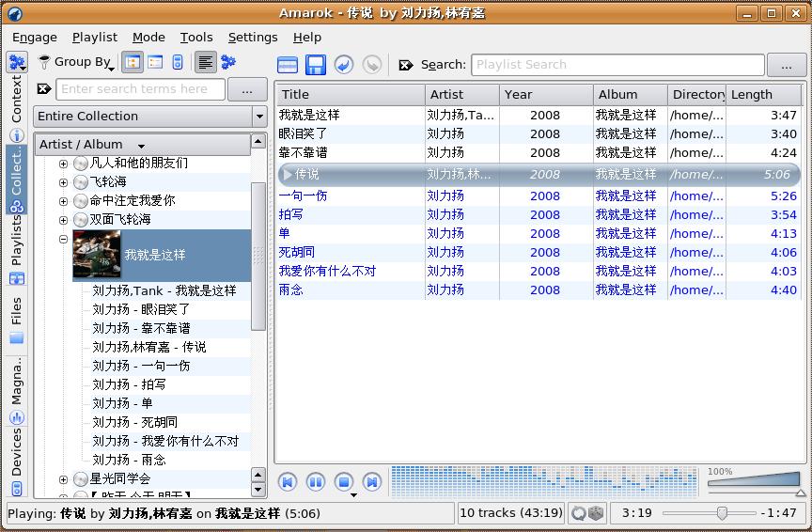Expand 飞轮海 album node
The image size is (812, 532).
(x=63, y=182)
